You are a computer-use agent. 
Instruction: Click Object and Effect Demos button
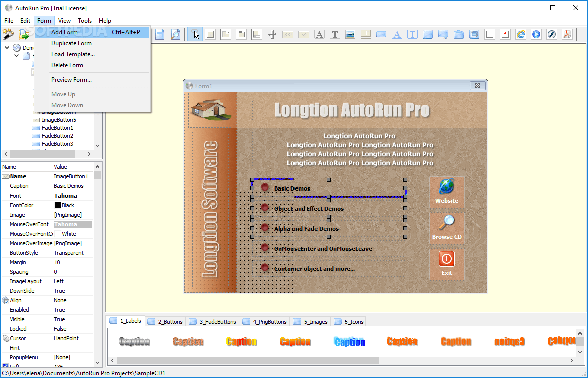(329, 209)
